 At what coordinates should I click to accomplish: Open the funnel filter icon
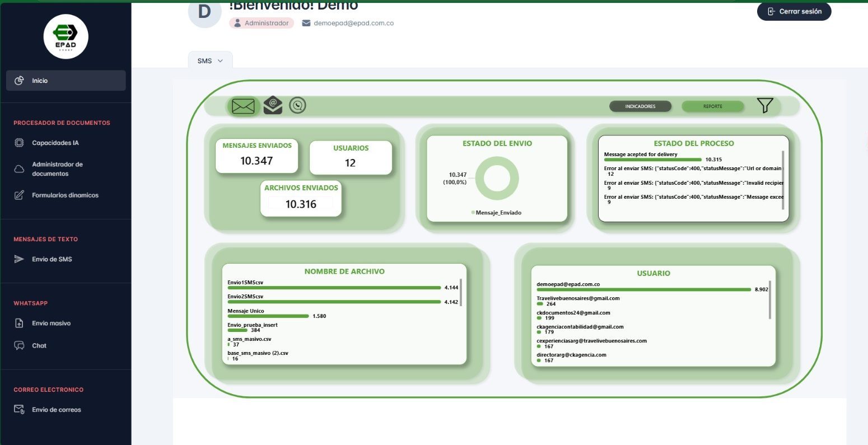point(764,106)
